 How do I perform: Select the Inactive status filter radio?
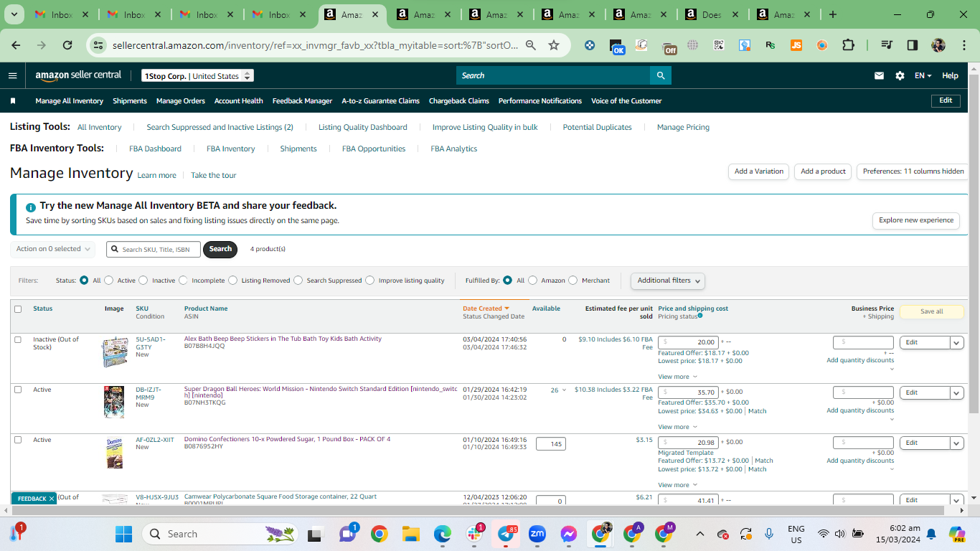pos(143,281)
